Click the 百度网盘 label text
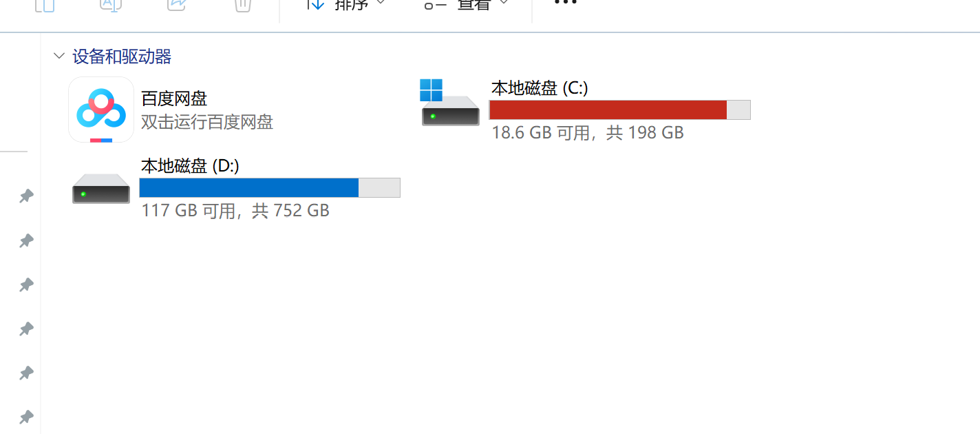The image size is (980, 434). tap(174, 99)
